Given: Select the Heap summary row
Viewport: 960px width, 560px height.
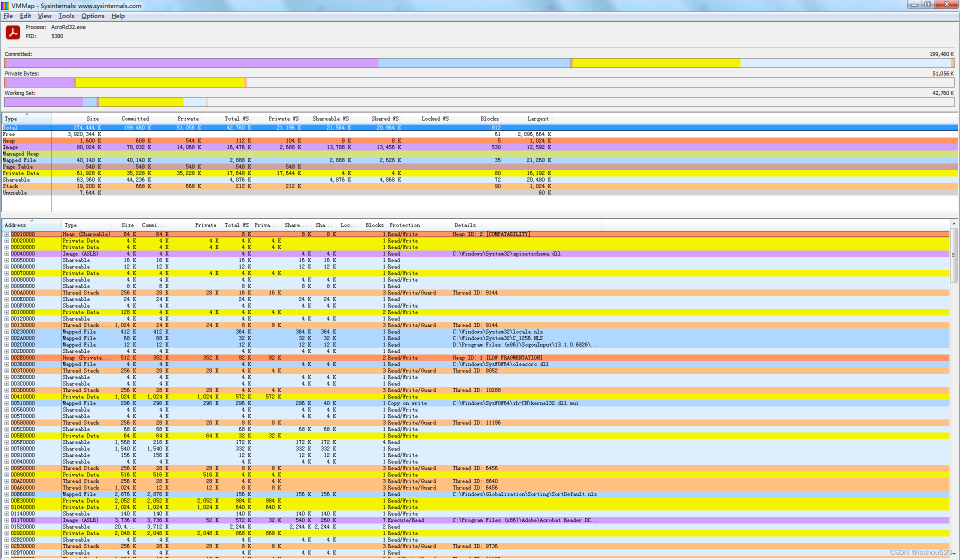Looking at the screenshot, I should click(479, 140).
